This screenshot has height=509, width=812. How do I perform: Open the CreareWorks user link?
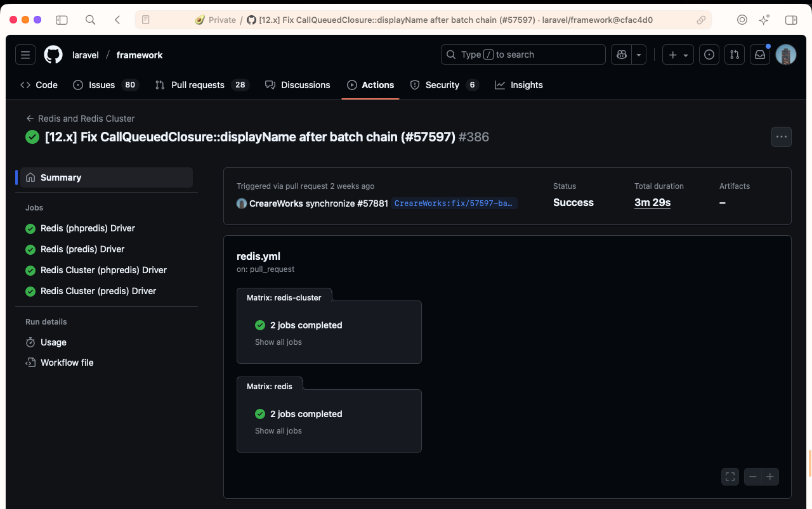(276, 203)
